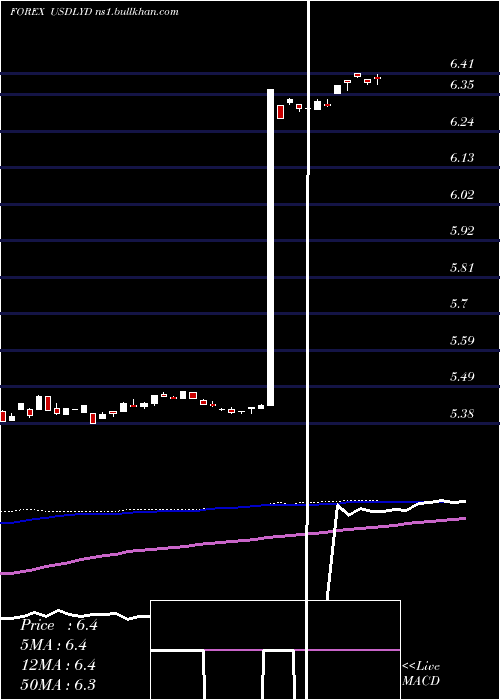Click the 5.7 price axis label
The image size is (500, 700).
[458, 304]
